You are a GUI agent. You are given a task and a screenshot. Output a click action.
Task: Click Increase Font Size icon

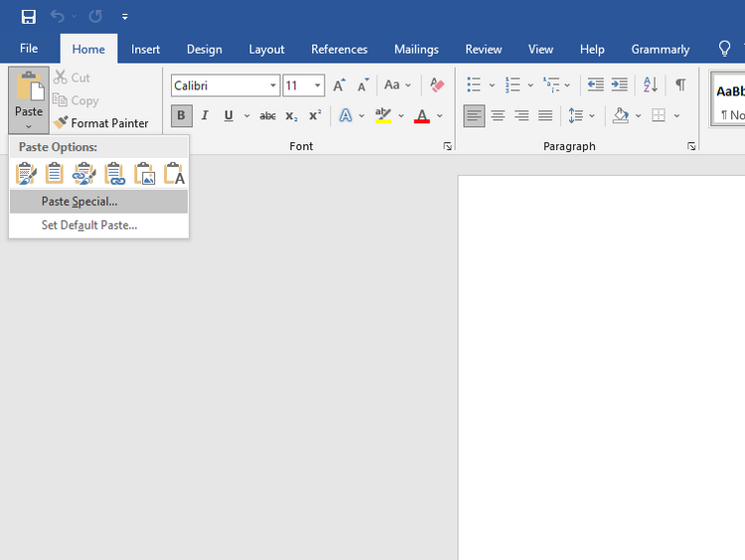(x=340, y=85)
